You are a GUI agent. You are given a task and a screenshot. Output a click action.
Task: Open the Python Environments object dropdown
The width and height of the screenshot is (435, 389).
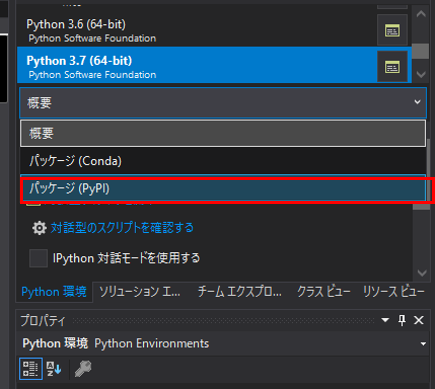point(423,344)
